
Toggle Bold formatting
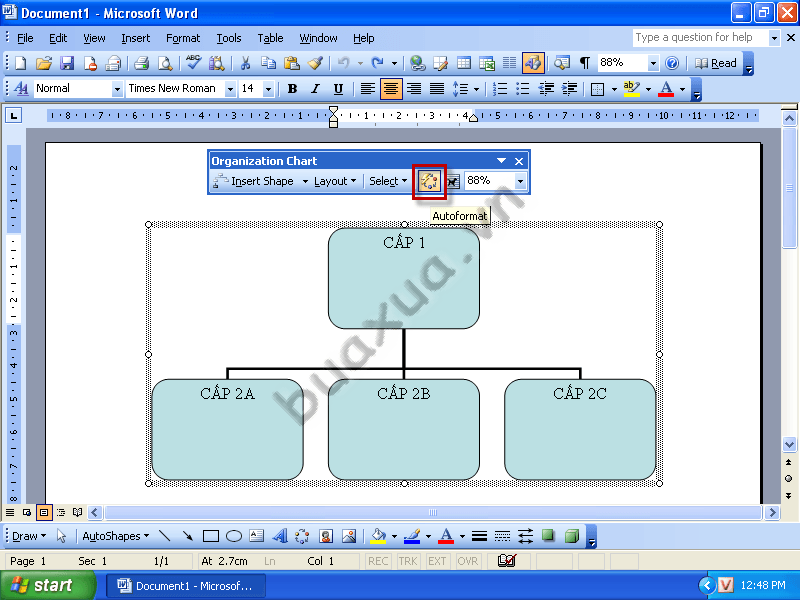point(292,89)
